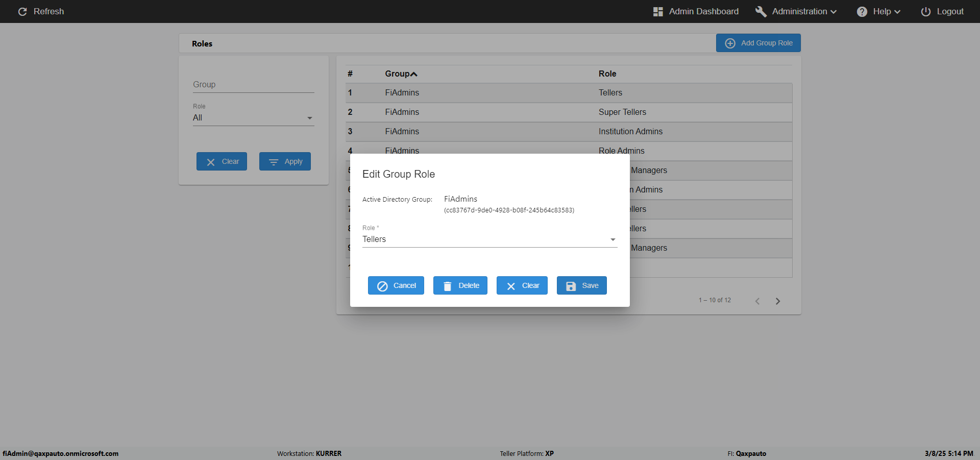Open the Admin Dashboard grid icon

click(x=658, y=12)
